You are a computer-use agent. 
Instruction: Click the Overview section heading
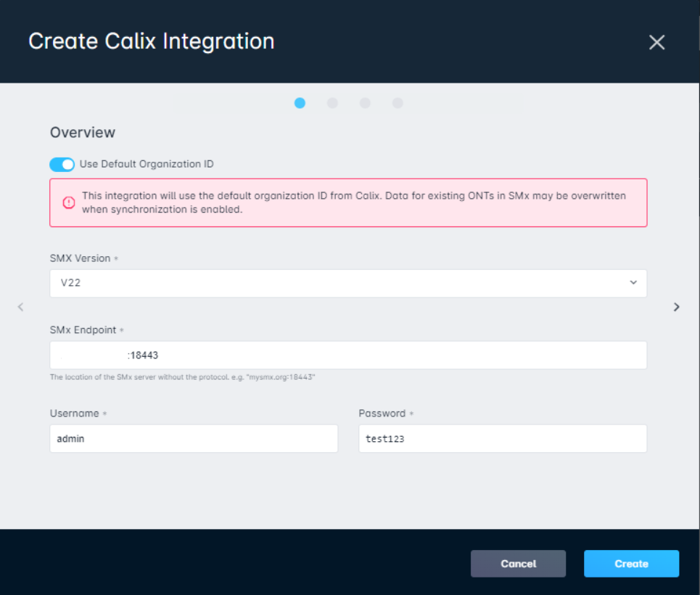click(x=83, y=132)
